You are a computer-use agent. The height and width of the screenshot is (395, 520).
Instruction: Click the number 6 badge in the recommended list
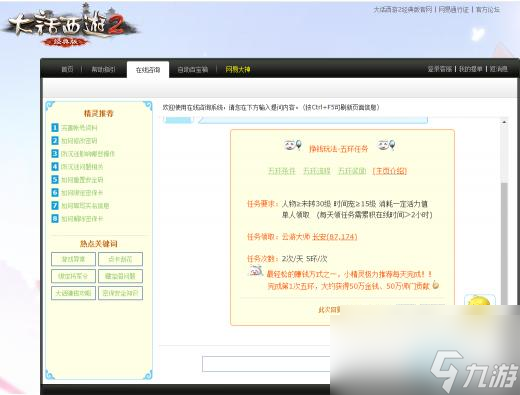pyautogui.click(x=55, y=193)
